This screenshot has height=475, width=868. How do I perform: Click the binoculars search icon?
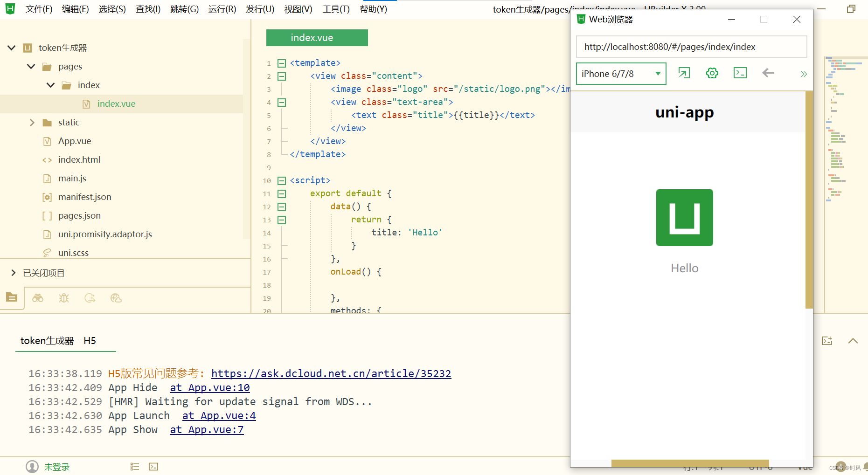click(x=38, y=298)
